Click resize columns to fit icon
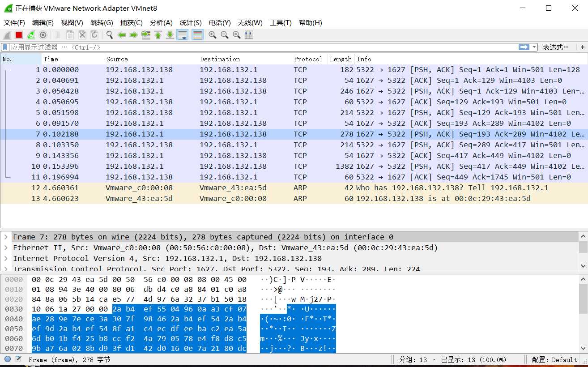 pyautogui.click(x=249, y=35)
